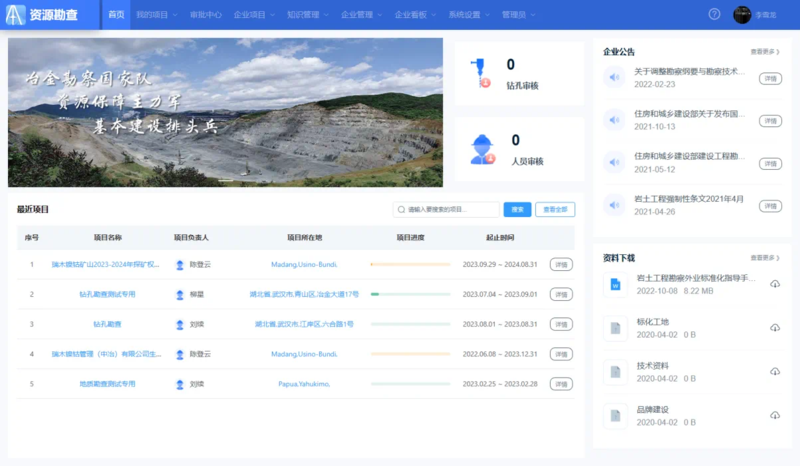
Task: Open project link 地质勘查测试专用
Action: click(x=107, y=384)
